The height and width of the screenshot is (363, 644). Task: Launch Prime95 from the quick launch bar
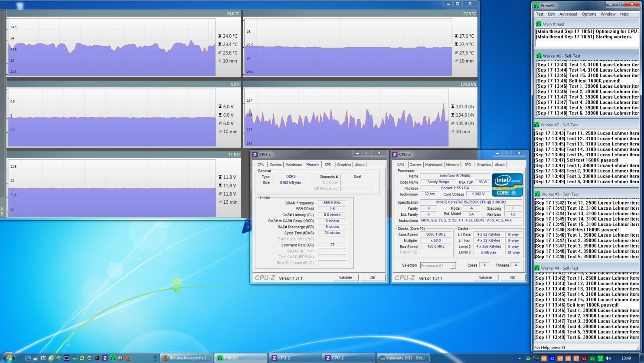[113, 358]
